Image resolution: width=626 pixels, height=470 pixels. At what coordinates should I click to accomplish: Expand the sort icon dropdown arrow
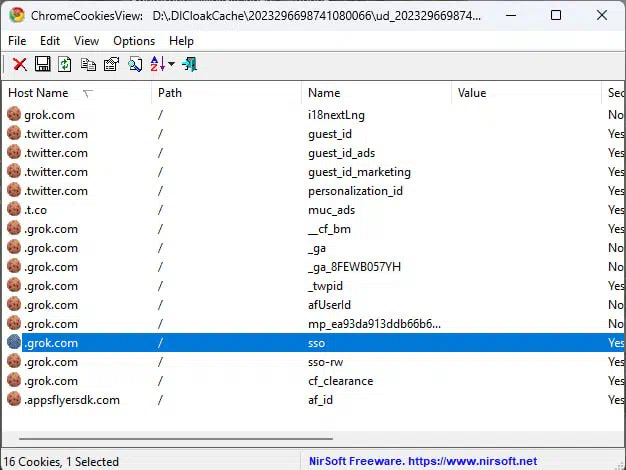tap(171, 65)
